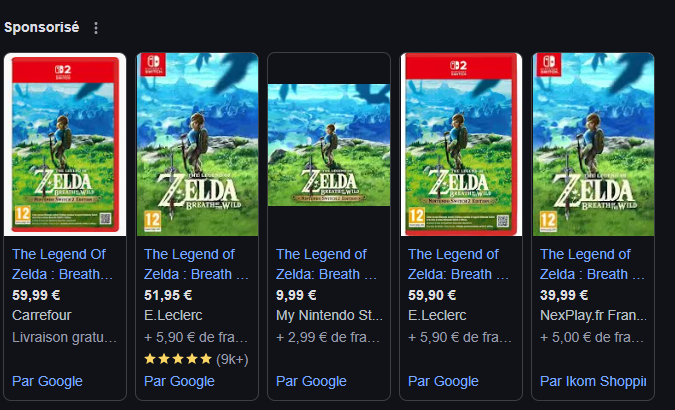Open the 9,99 € Zelda product title link
Image resolution: width=675 pixels, height=410 pixels.
coord(327,264)
